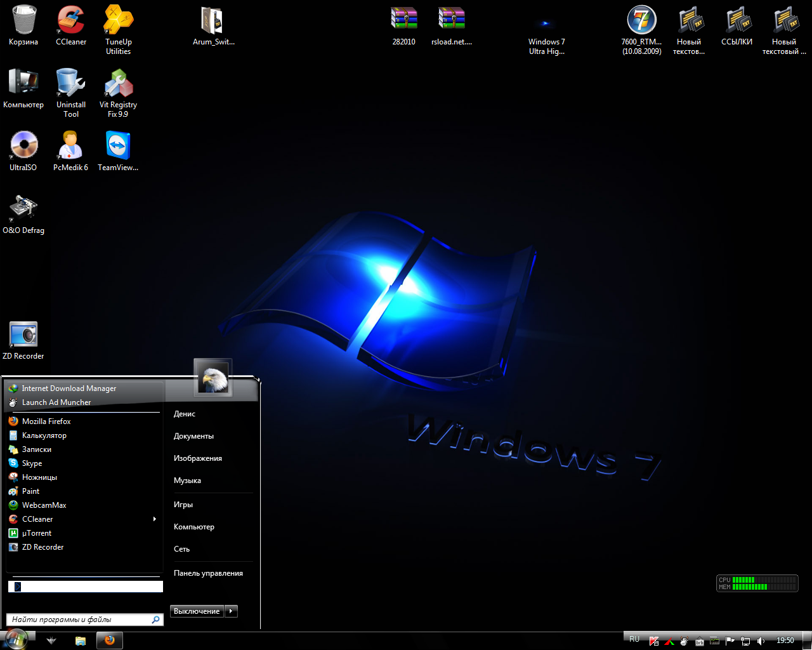Click Kaspersky tray icon
This screenshot has height=650, width=812.
[x=654, y=641]
